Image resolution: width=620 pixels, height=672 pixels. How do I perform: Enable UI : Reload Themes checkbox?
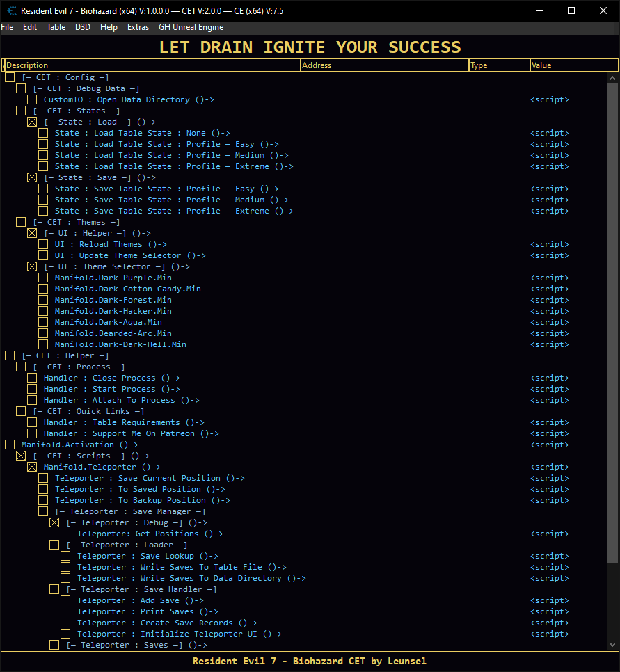pos(43,244)
